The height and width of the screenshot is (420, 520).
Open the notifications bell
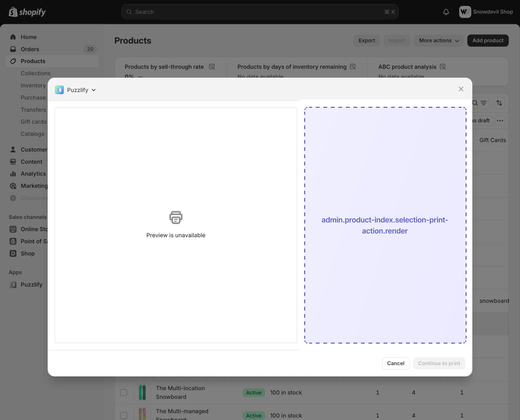click(446, 12)
